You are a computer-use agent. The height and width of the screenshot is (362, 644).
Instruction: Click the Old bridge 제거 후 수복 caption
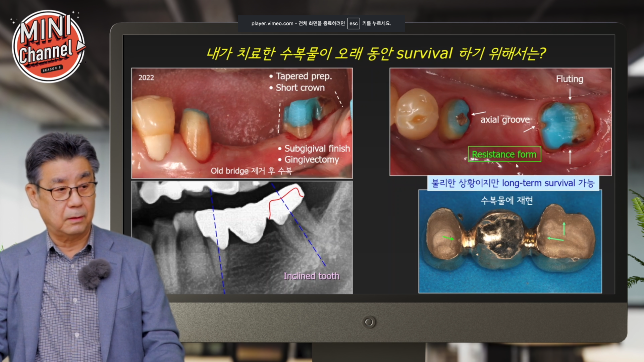coord(251,170)
